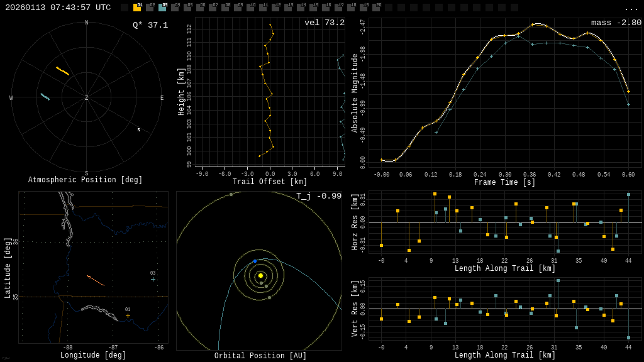Click the peak of the magnitude light curve

pos(533,25)
